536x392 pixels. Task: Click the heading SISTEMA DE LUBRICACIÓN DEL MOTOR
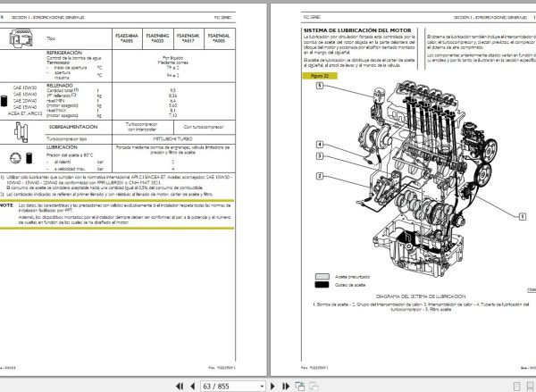[357, 30]
